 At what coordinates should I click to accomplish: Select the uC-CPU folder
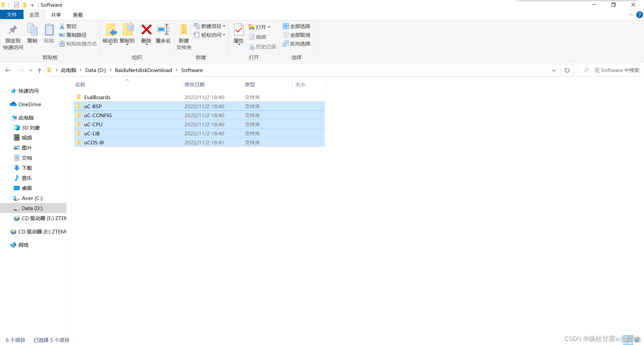click(199, 124)
